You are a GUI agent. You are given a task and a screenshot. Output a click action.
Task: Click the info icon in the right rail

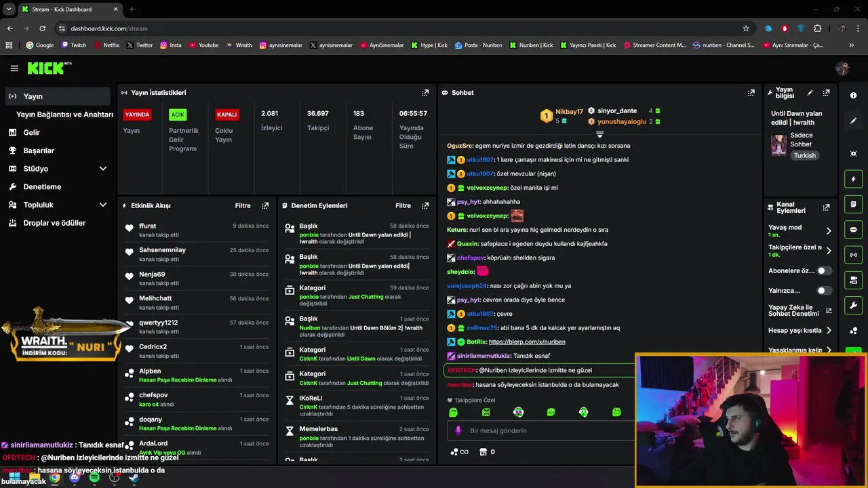(x=853, y=96)
